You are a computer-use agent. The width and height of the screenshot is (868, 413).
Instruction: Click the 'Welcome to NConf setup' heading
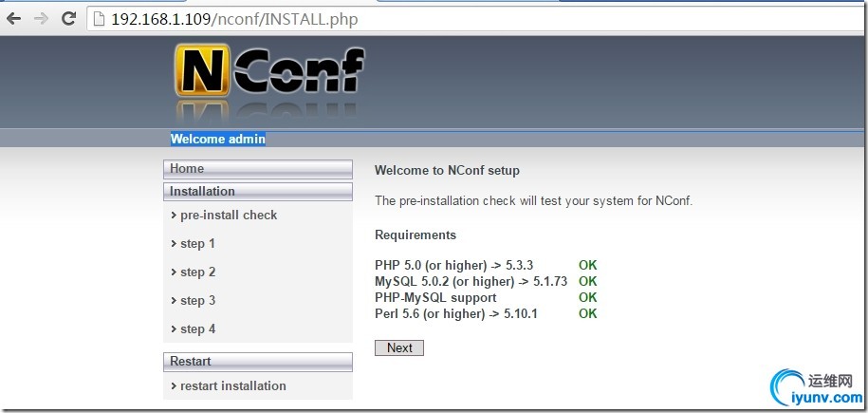tap(448, 171)
